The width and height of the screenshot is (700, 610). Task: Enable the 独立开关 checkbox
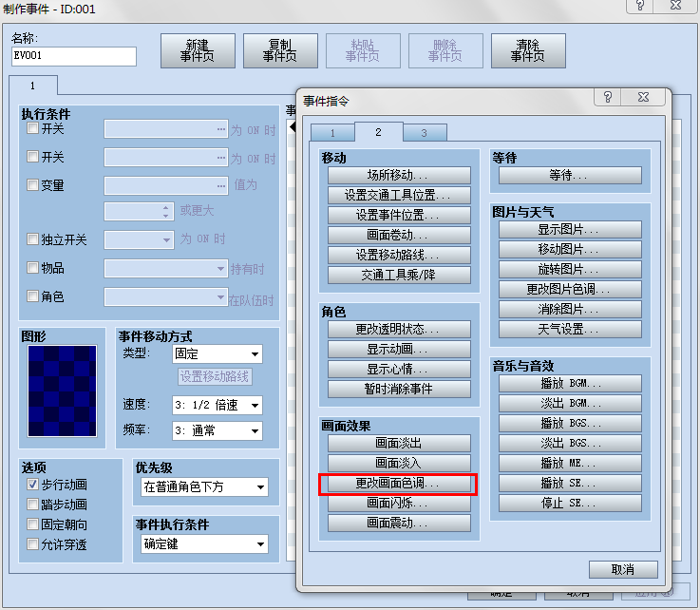[32, 239]
